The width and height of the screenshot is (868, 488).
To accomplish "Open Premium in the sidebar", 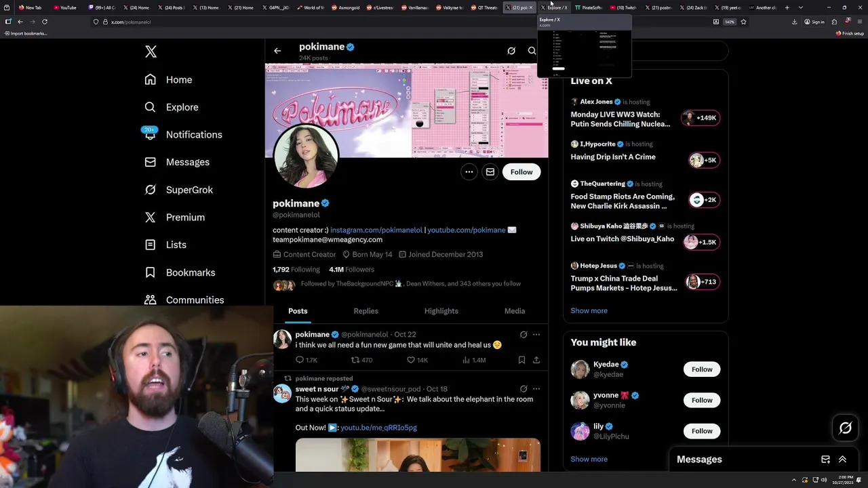I will click(x=175, y=217).
